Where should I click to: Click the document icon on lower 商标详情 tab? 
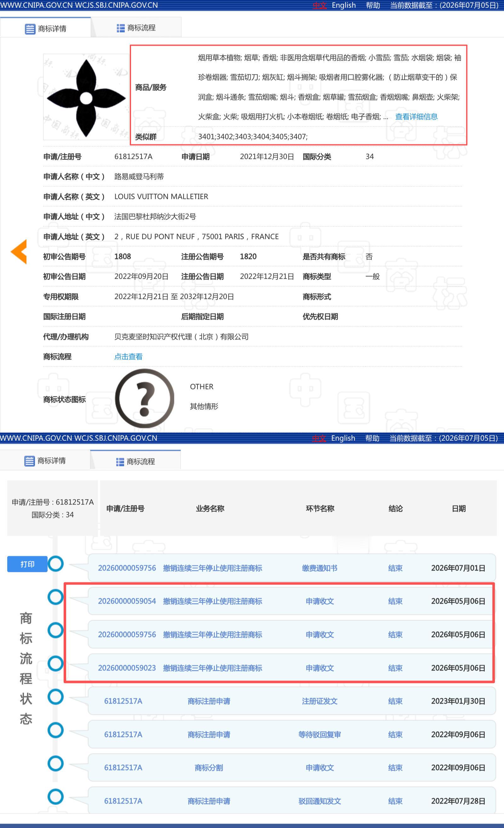tap(30, 461)
